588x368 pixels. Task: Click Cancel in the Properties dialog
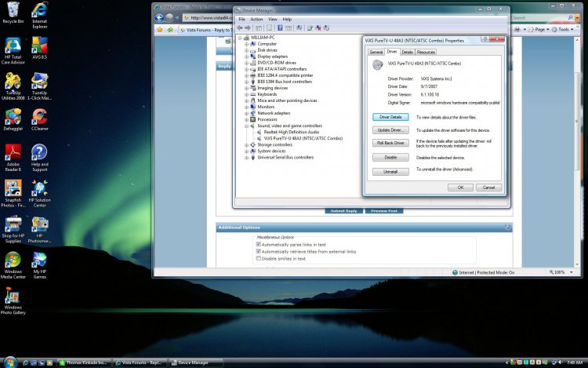(x=488, y=188)
